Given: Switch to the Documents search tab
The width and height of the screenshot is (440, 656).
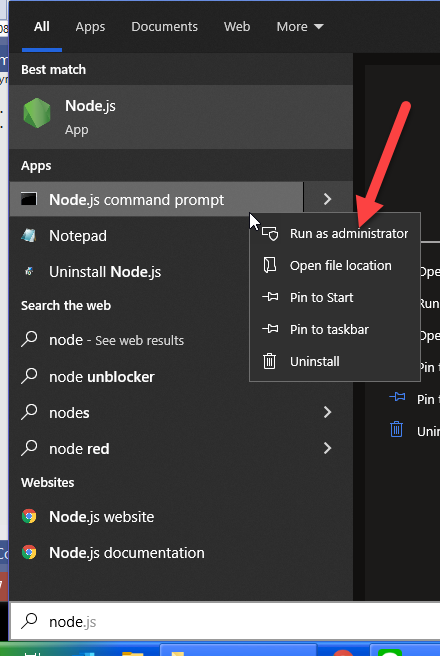Looking at the screenshot, I should pyautogui.click(x=164, y=27).
